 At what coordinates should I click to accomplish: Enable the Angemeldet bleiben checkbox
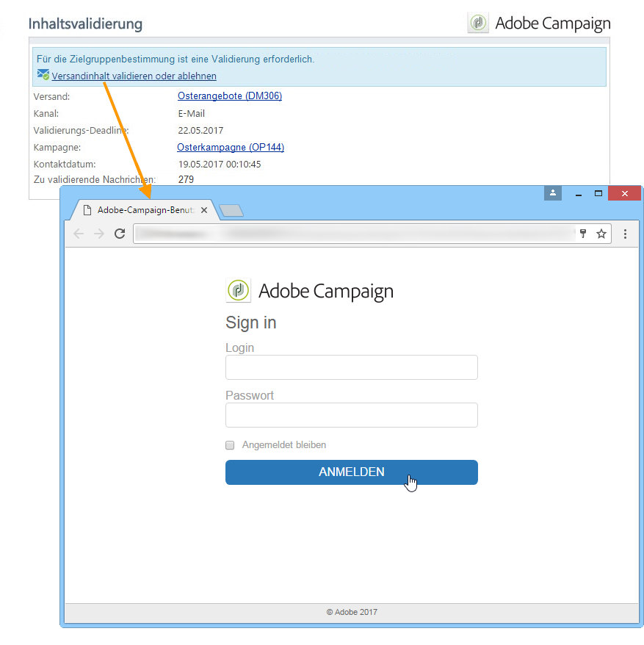(x=230, y=445)
